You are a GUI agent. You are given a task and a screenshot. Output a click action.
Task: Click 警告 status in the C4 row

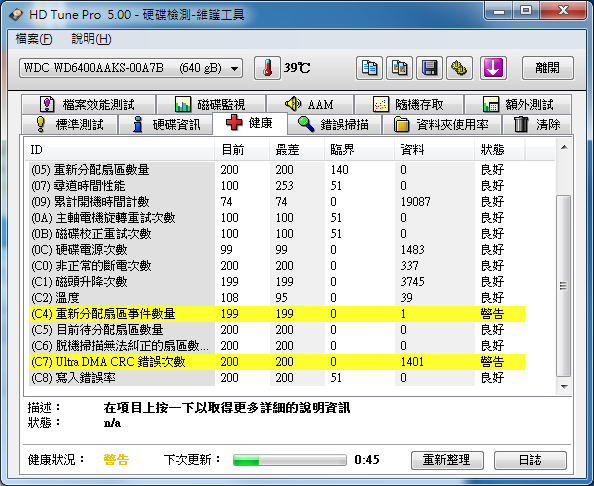pyautogui.click(x=492, y=314)
